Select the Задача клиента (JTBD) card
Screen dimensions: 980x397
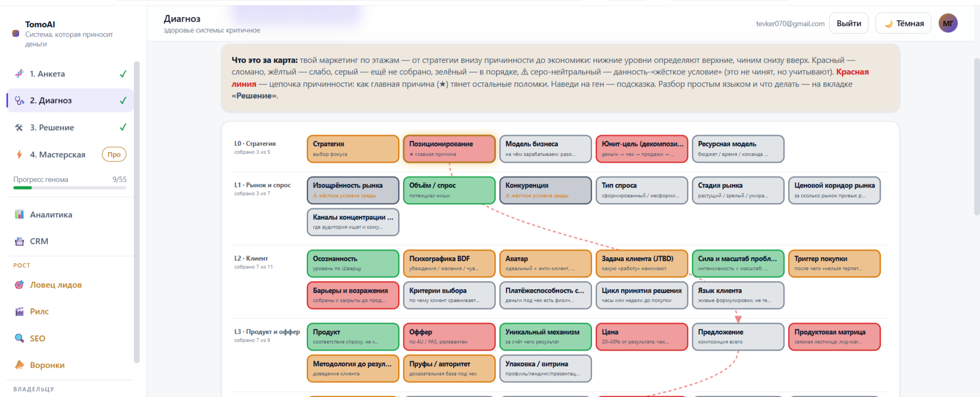pyautogui.click(x=642, y=264)
